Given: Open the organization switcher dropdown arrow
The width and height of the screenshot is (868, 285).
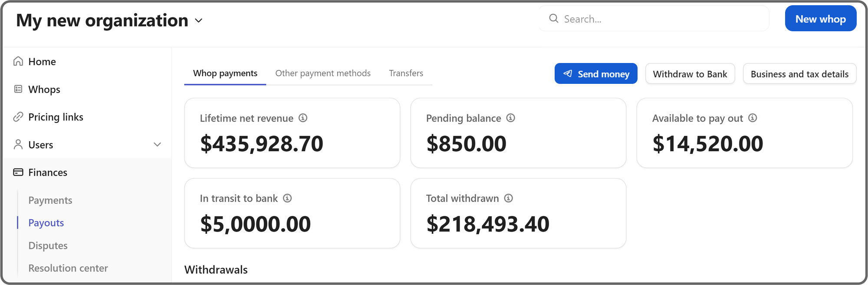Looking at the screenshot, I should [199, 20].
